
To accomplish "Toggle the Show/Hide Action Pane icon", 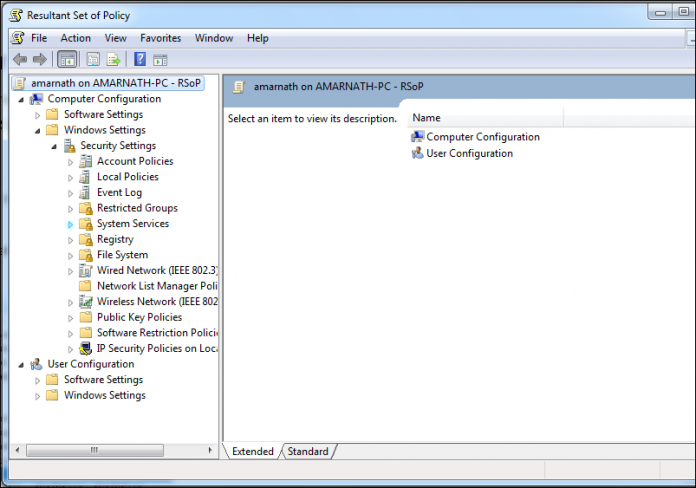I will (160, 60).
